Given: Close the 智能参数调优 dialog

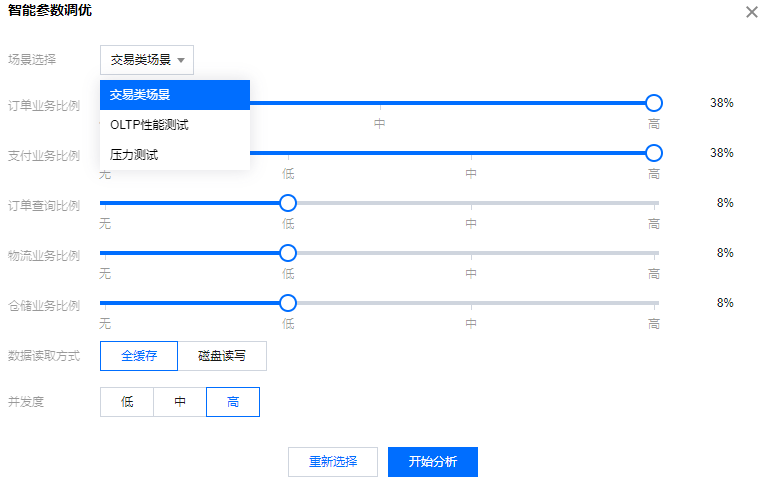Looking at the screenshot, I should pos(751,12).
